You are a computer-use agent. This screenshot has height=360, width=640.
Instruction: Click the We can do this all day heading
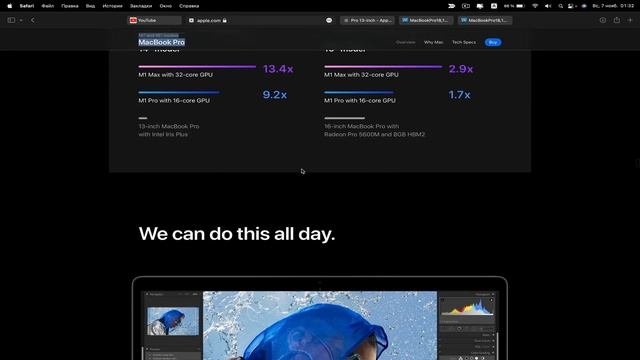[x=237, y=234]
